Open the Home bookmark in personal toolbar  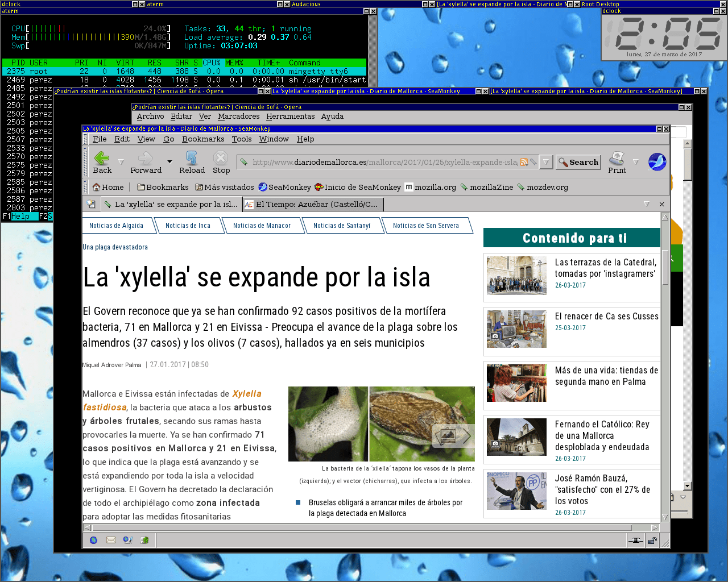108,187
